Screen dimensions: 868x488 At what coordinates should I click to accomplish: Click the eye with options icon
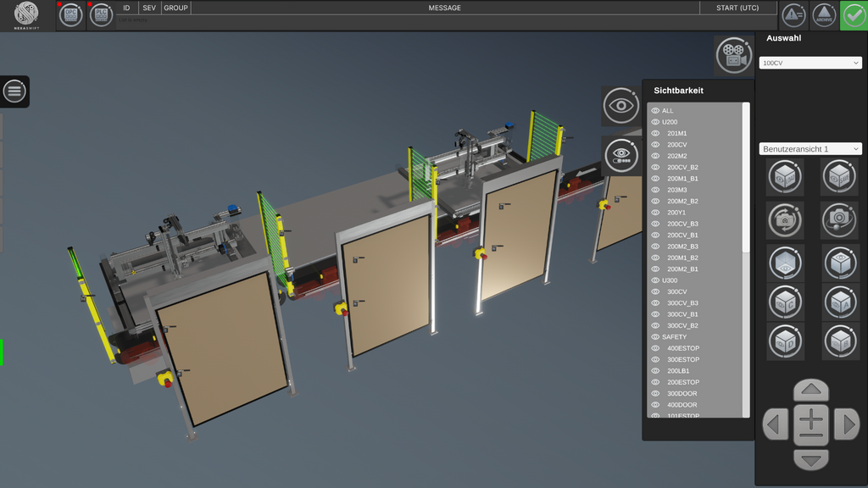[x=620, y=156]
